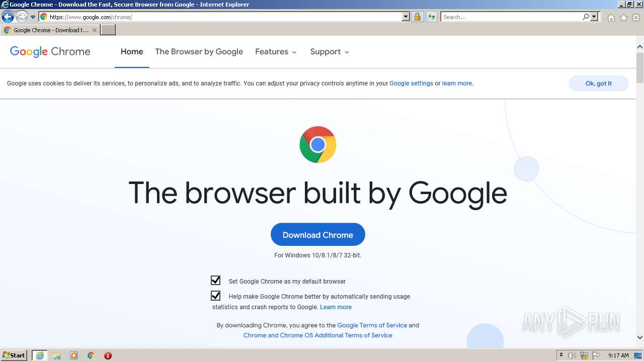Open Learn more about usage statistics

coord(336,307)
